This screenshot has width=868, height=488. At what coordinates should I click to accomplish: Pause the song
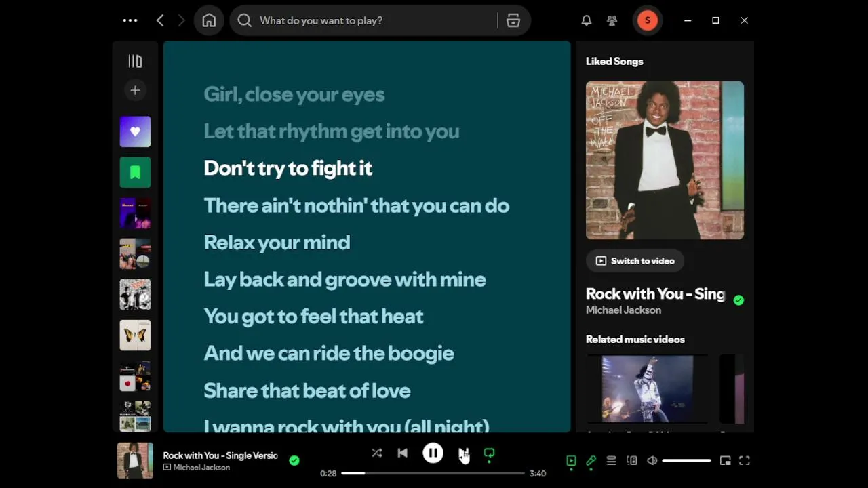point(433,453)
